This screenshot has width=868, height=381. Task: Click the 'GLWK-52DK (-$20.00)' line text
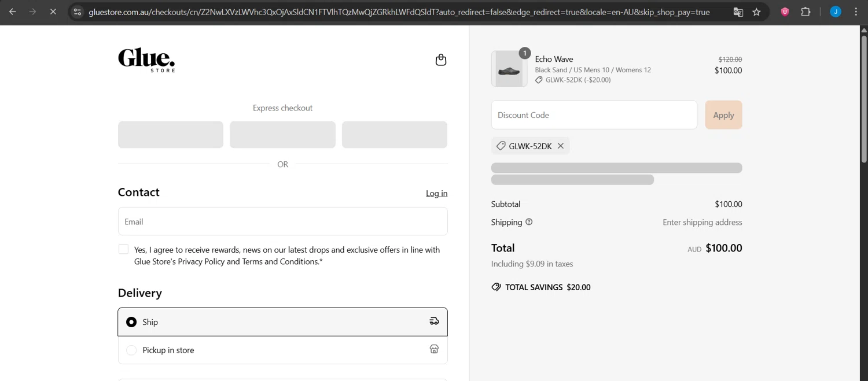[x=578, y=80]
